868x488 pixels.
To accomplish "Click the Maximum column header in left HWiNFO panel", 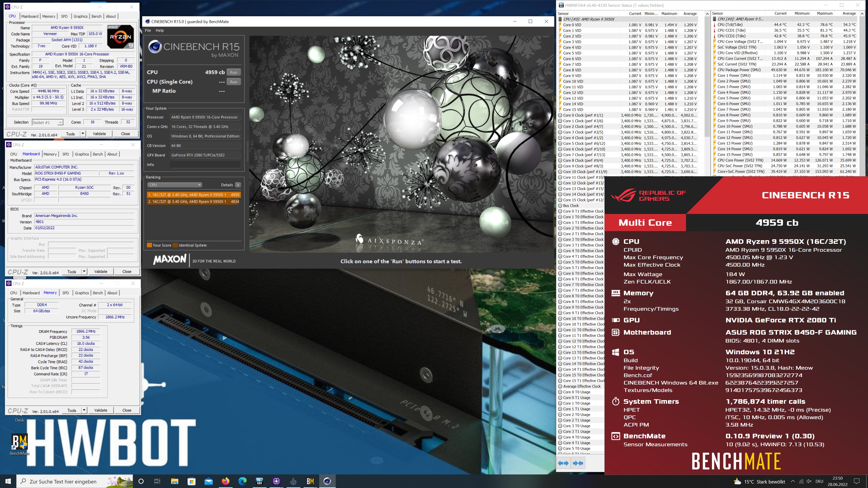I will point(669,14).
